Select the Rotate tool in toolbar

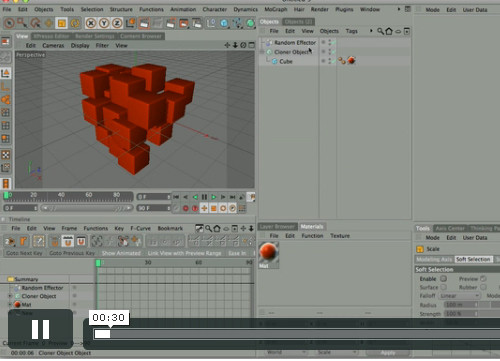point(75,23)
